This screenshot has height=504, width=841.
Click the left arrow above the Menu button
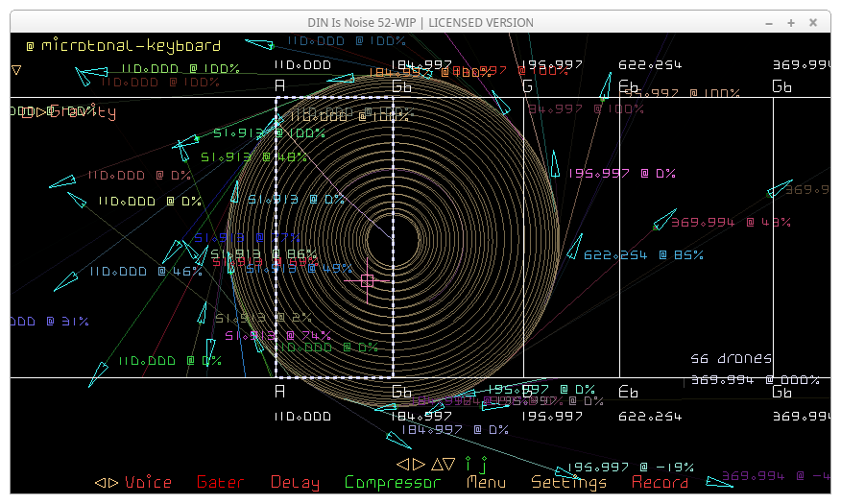click(x=404, y=464)
